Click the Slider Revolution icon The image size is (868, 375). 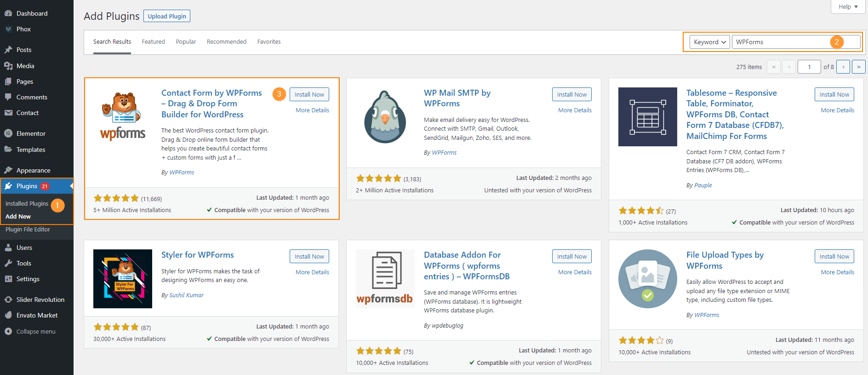click(8, 300)
